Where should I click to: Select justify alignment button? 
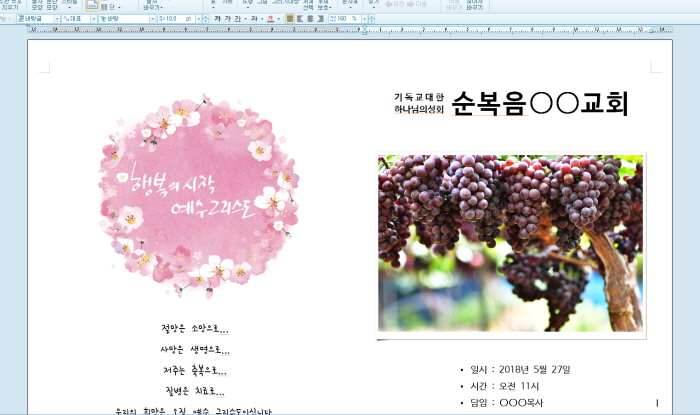[290, 19]
